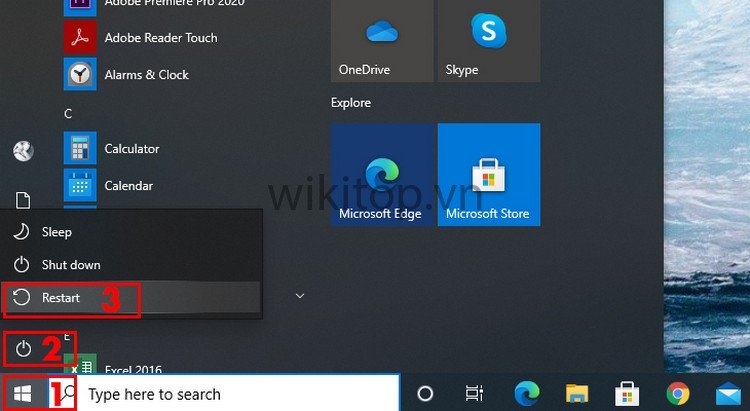The height and width of the screenshot is (411, 750).
Task: Click the Windows Start button
Action: point(22,394)
